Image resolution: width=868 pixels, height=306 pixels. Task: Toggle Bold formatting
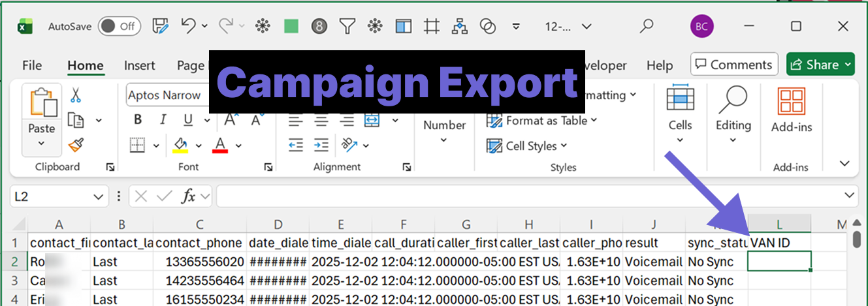point(138,120)
